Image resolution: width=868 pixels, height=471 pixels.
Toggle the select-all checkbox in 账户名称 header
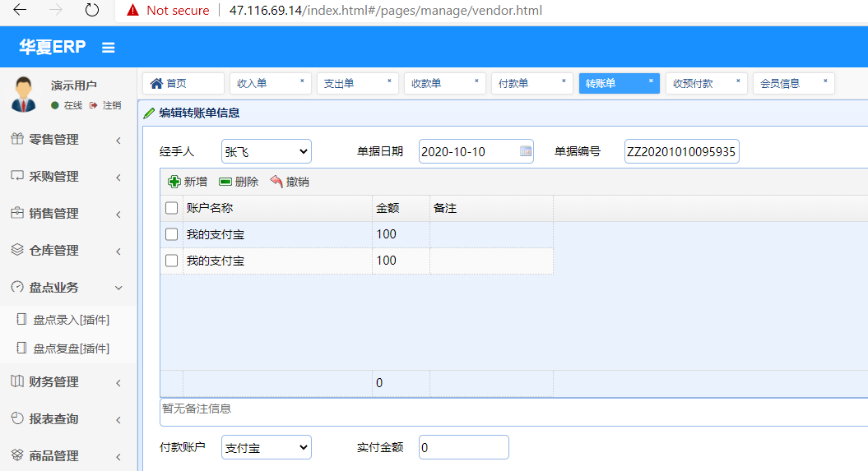pos(172,208)
